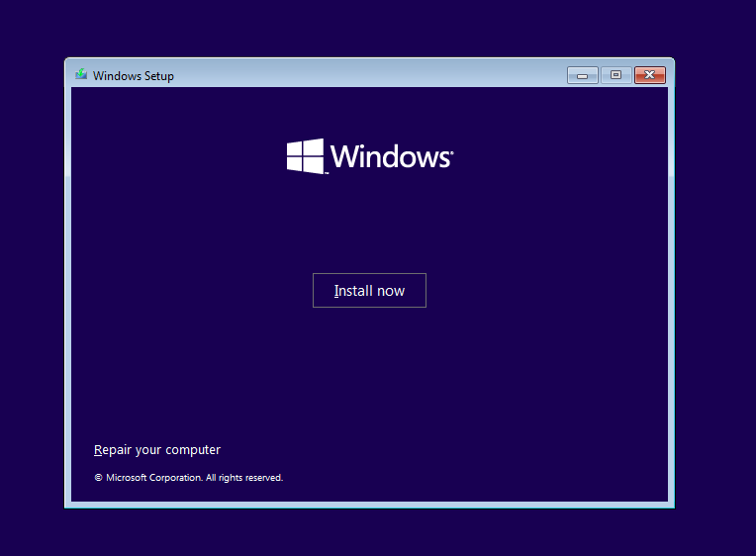Click the copyright symbol in the footer
The image size is (756, 556).
pyautogui.click(x=98, y=478)
